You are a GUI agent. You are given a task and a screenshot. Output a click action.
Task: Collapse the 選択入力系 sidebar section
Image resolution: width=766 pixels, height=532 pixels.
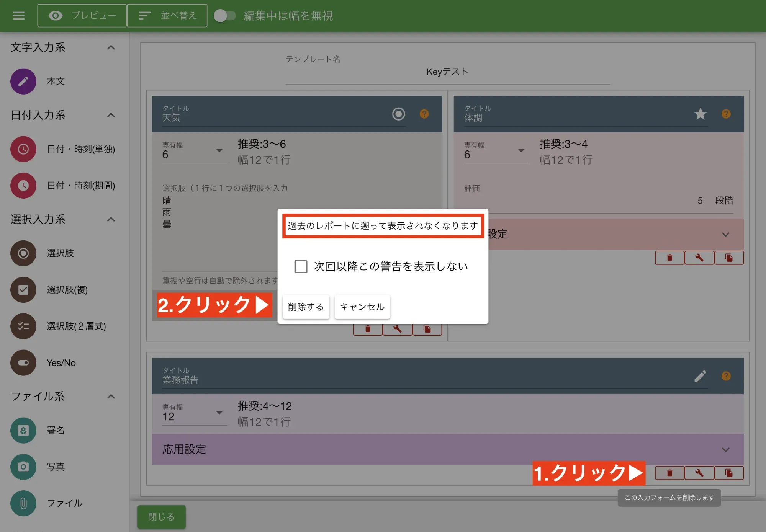(111, 219)
